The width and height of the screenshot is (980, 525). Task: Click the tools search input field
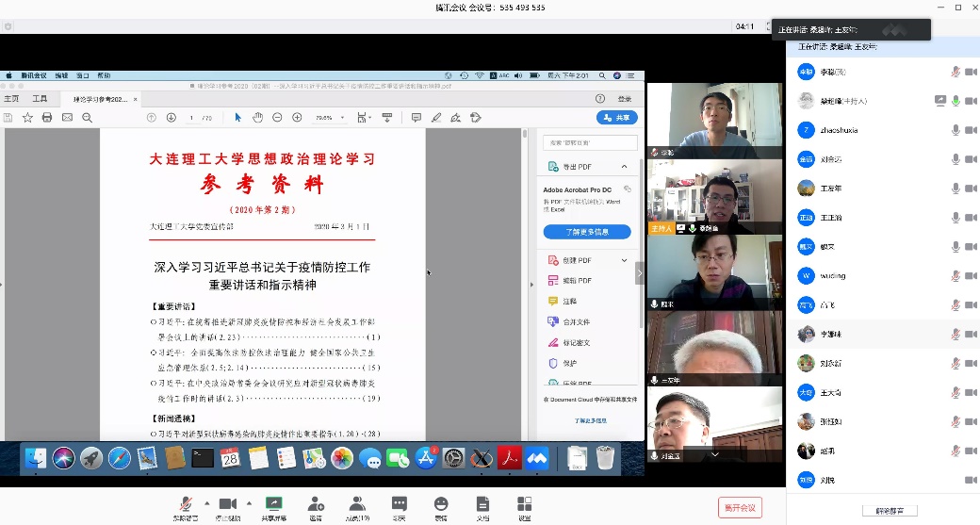[587, 142]
